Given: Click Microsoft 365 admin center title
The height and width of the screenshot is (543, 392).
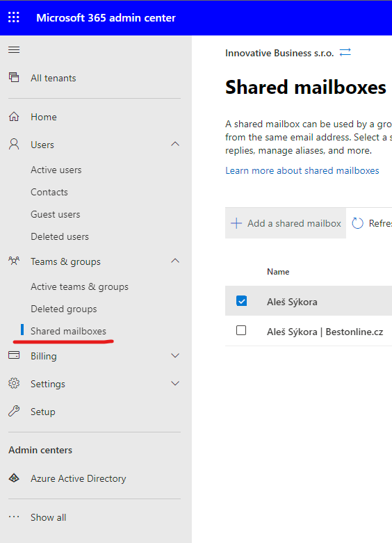Looking at the screenshot, I should (x=106, y=17).
